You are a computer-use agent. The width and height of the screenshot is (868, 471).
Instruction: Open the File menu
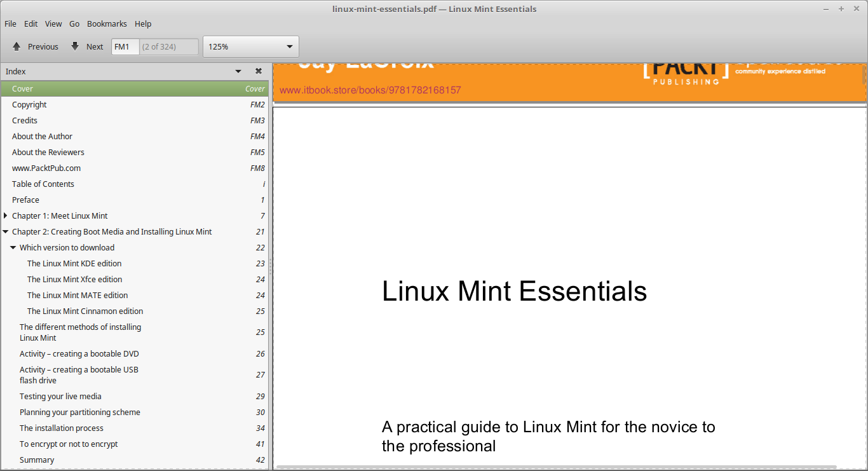tap(10, 24)
